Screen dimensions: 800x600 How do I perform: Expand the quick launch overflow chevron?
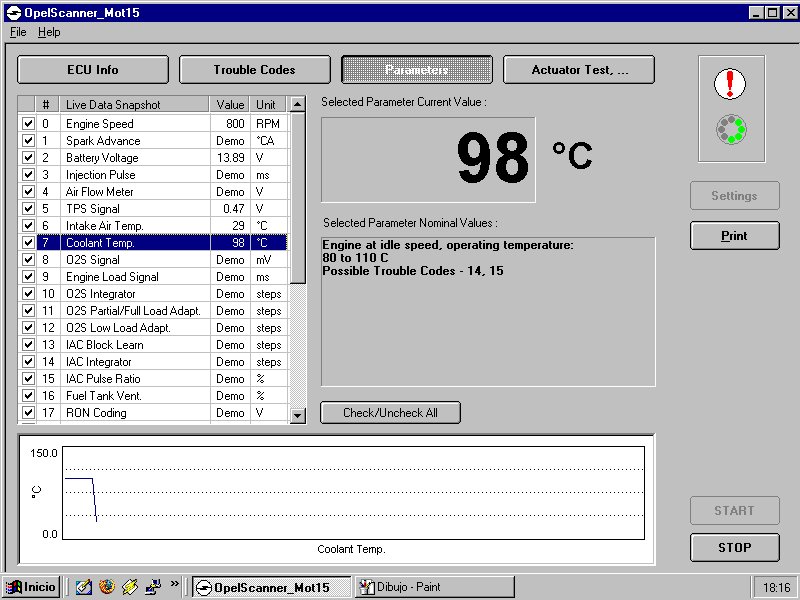[175, 584]
